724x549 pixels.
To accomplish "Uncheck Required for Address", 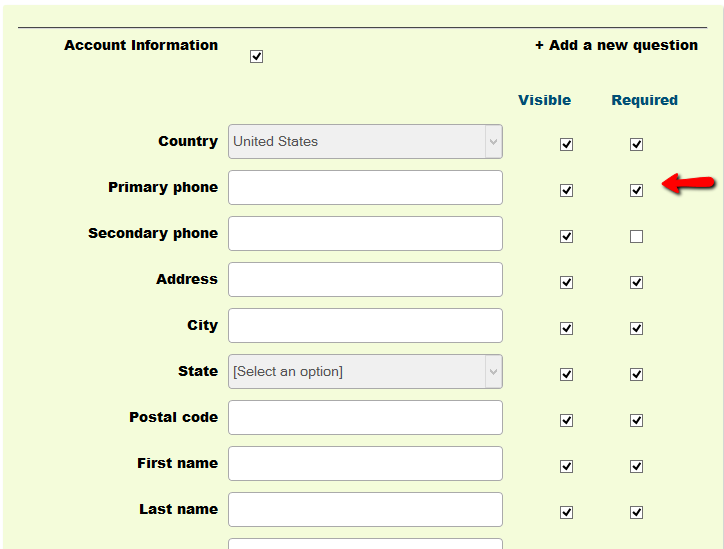I will click(636, 282).
